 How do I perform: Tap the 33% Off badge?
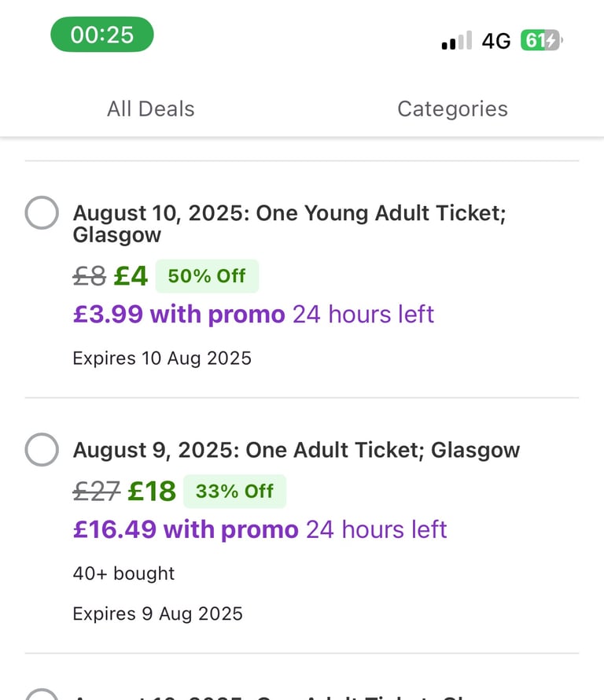[x=235, y=491]
